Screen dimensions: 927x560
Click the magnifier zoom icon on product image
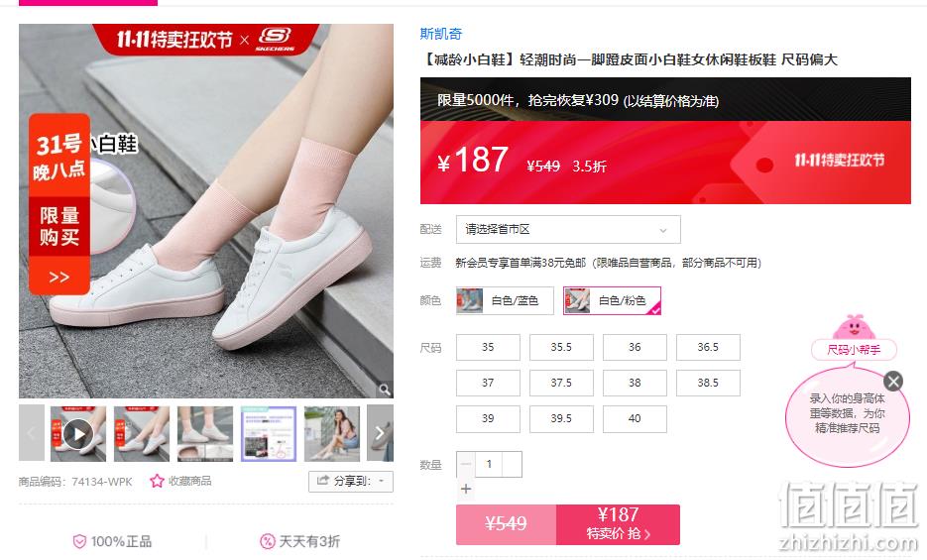pyautogui.click(x=385, y=390)
